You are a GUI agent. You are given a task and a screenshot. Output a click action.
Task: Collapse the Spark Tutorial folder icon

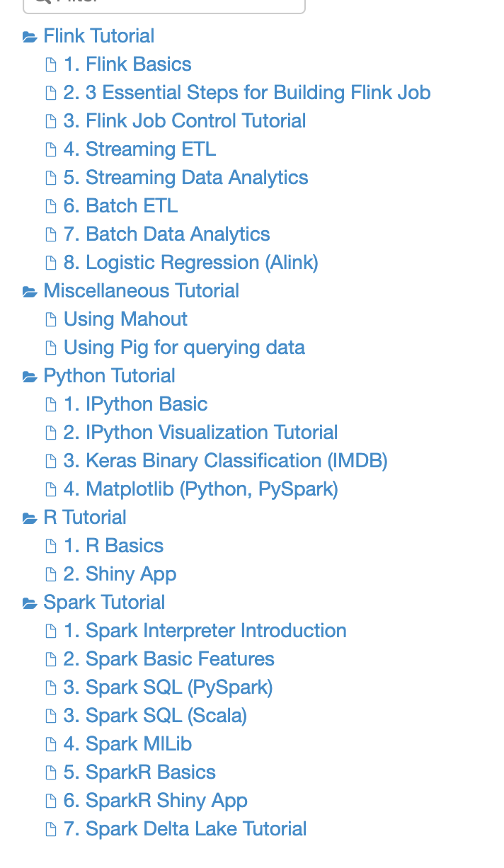tap(30, 603)
